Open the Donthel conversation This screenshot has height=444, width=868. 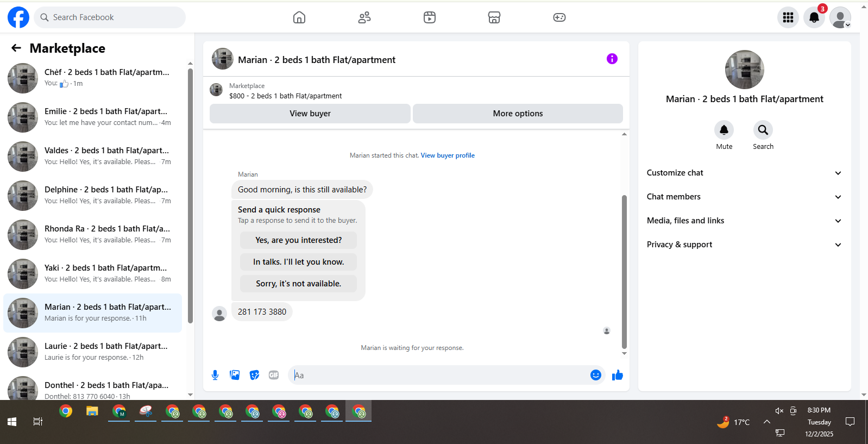point(93,386)
